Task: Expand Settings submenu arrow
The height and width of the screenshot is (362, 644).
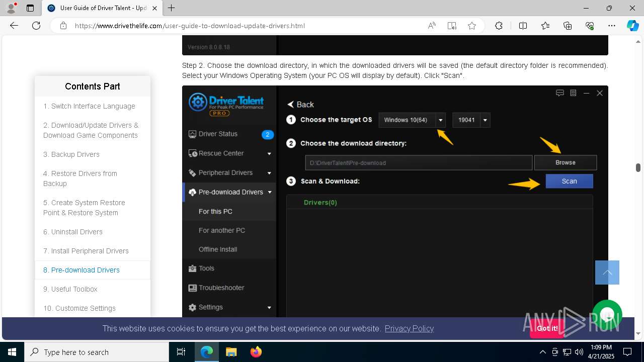Action: [x=269, y=308]
